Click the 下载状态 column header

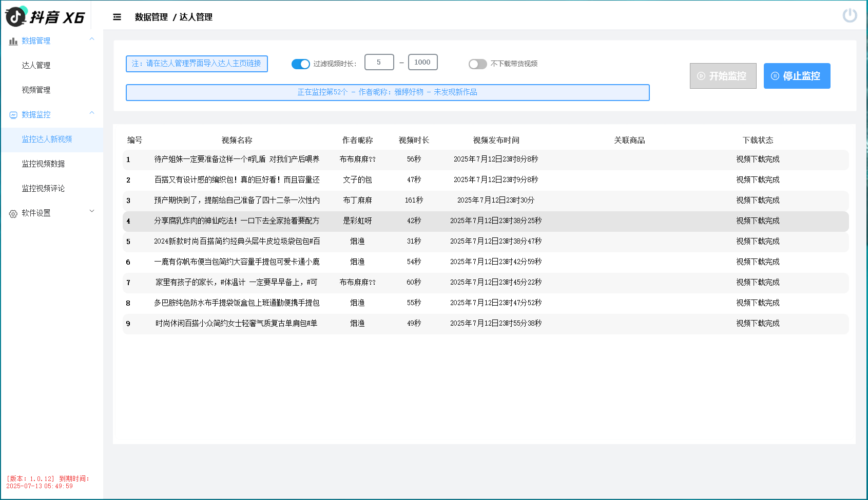tap(758, 140)
